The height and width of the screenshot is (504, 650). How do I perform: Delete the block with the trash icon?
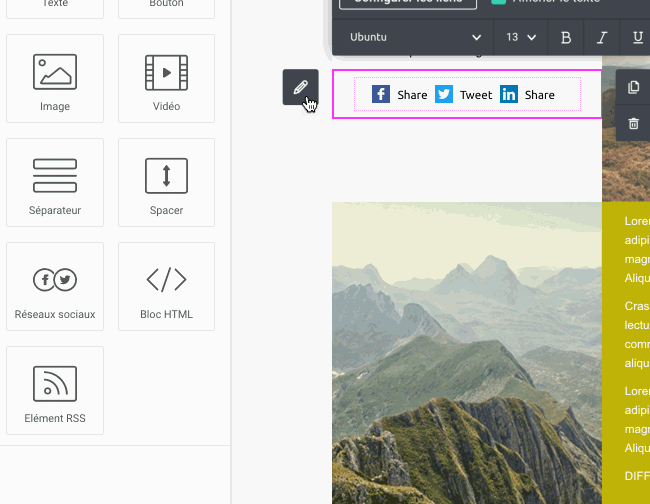click(x=633, y=123)
